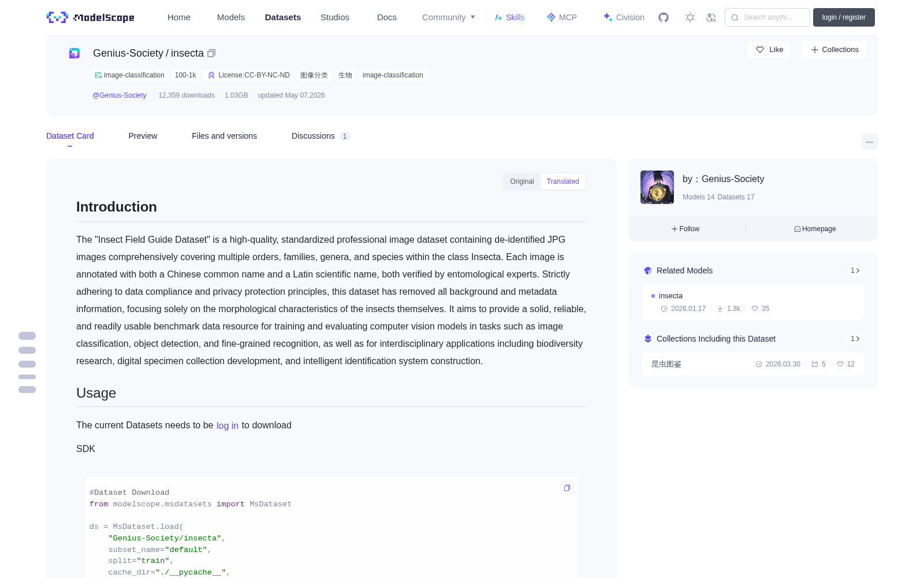This screenshot has height=578, width=924.
Task: Like this dataset
Action: [x=769, y=50]
